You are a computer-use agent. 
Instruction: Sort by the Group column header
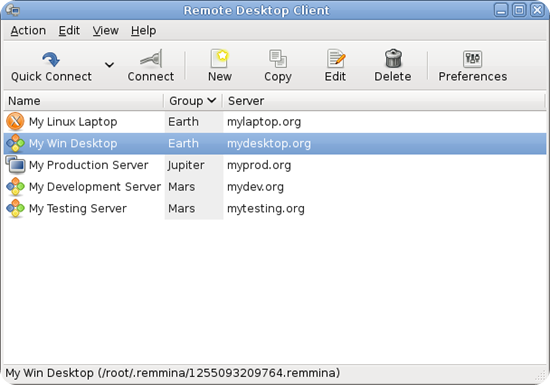click(x=193, y=101)
